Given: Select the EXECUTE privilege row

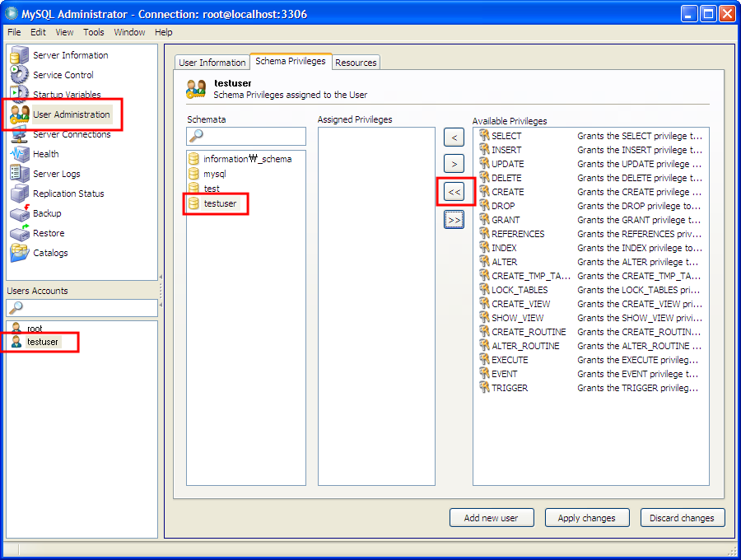Looking at the screenshot, I should (590, 360).
